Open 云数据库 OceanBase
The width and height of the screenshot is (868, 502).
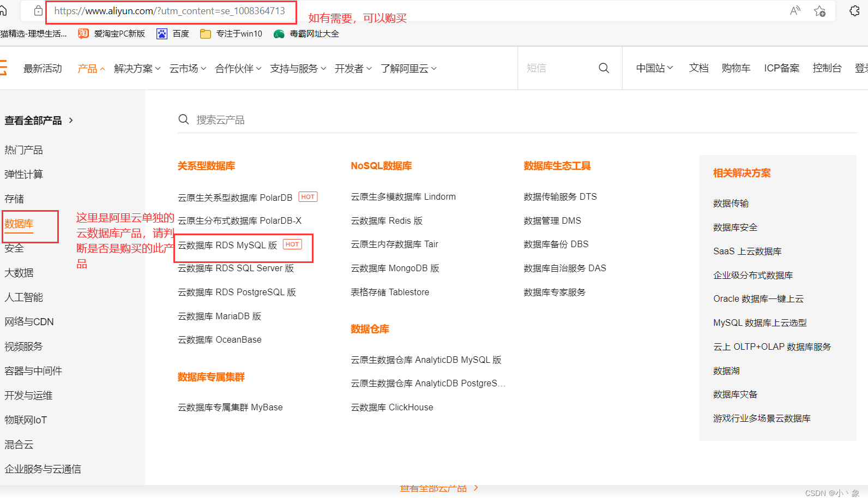pyautogui.click(x=220, y=340)
